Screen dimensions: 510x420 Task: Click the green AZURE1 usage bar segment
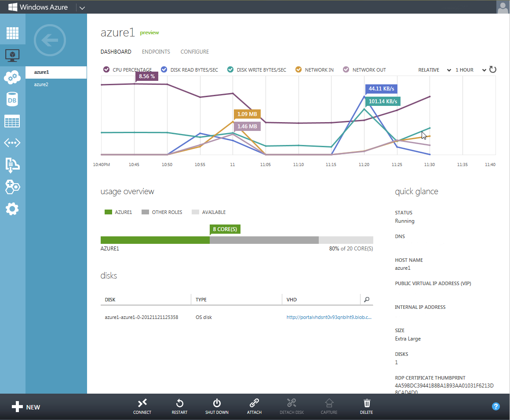click(x=155, y=240)
